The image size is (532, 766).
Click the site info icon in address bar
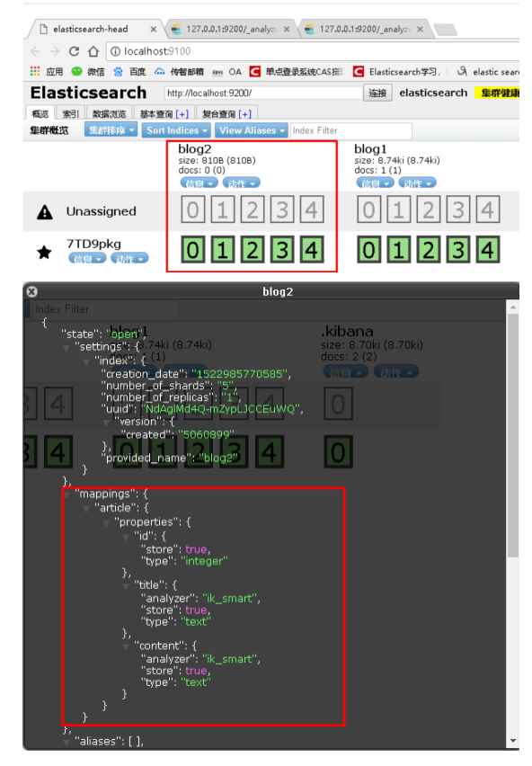pos(115,51)
